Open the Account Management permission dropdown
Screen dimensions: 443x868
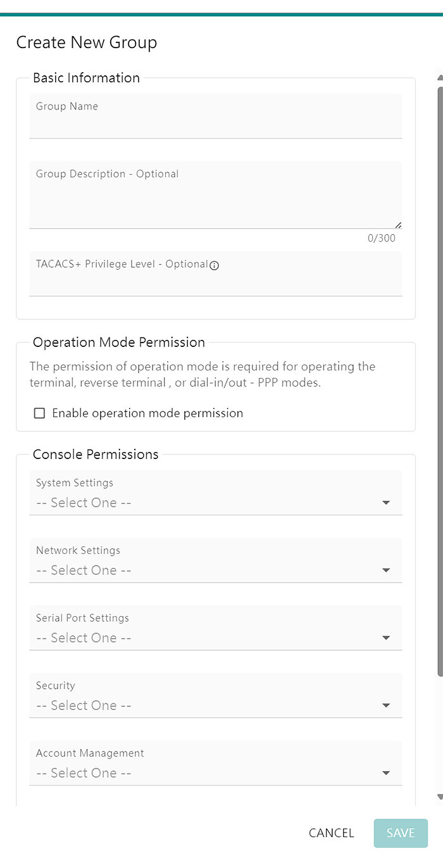pos(216,763)
